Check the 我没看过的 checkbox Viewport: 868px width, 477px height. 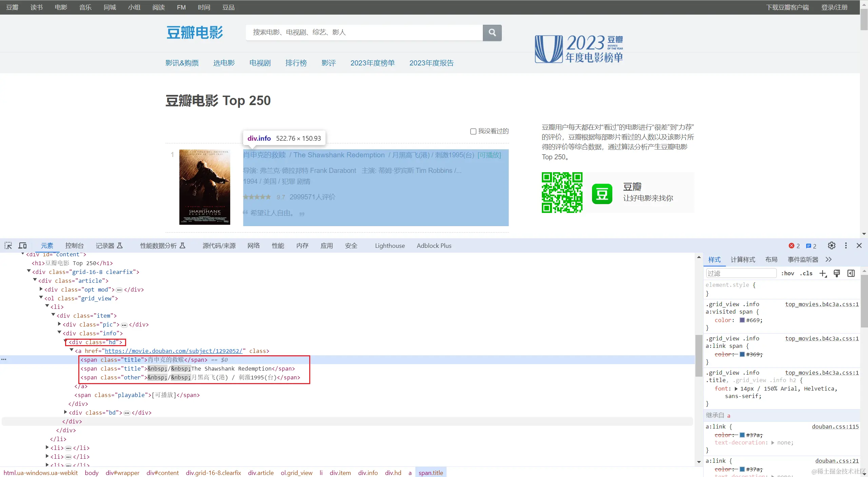(473, 132)
